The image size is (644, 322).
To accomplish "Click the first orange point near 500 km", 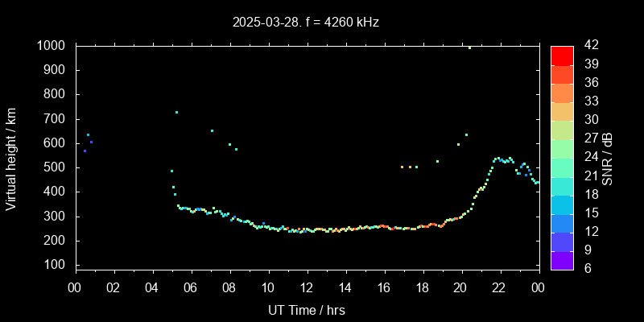I will (x=402, y=167).
